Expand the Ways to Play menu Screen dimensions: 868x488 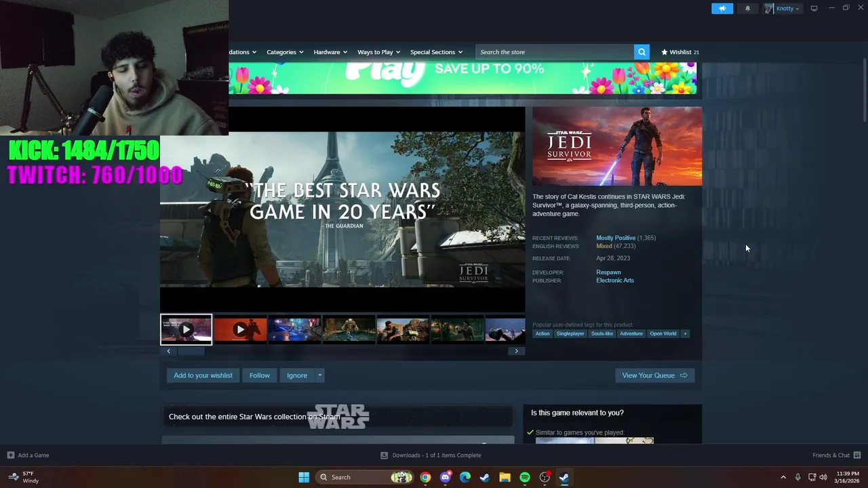point(378,52)
